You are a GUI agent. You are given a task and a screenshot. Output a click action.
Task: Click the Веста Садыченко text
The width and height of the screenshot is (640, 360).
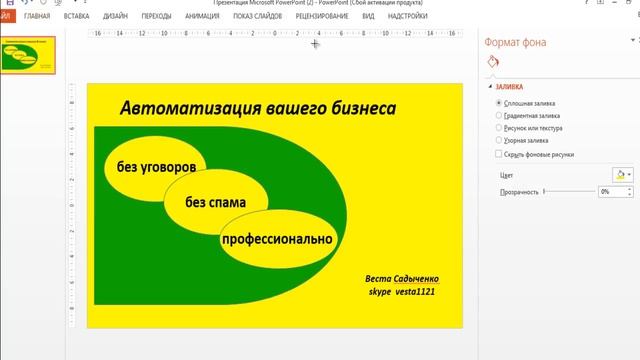402,279
